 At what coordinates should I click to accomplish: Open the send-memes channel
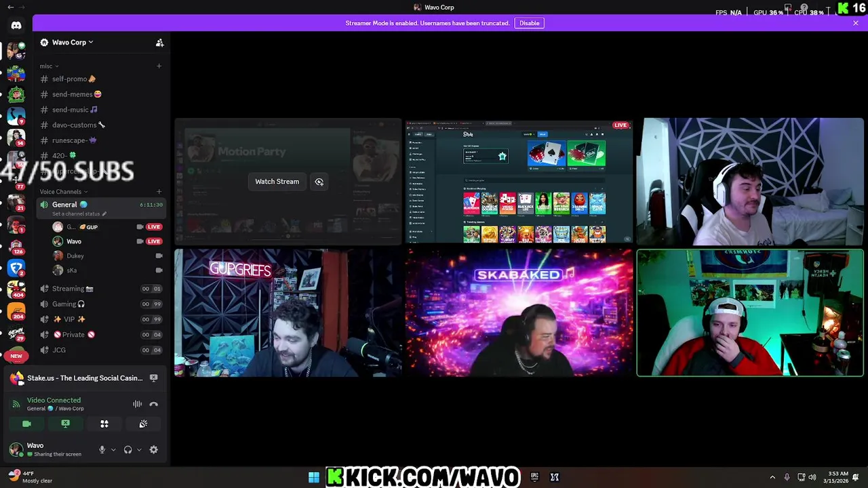[x=102, y=94]
